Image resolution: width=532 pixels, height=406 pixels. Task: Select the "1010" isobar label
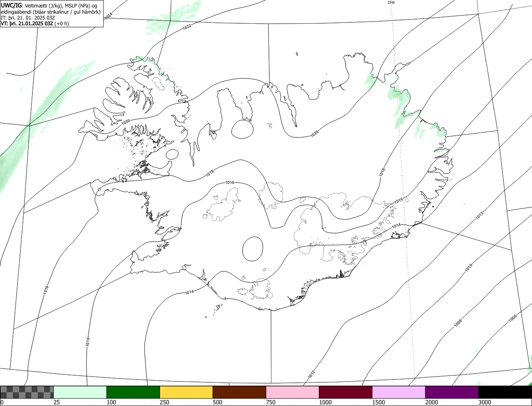point(468,267)
